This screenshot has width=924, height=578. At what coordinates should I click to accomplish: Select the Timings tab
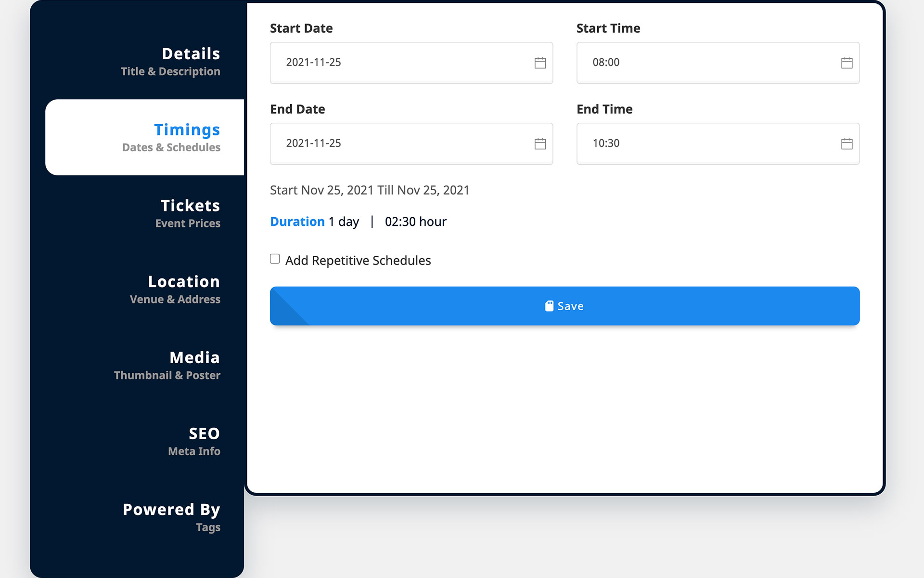click(x=171, y=137)
